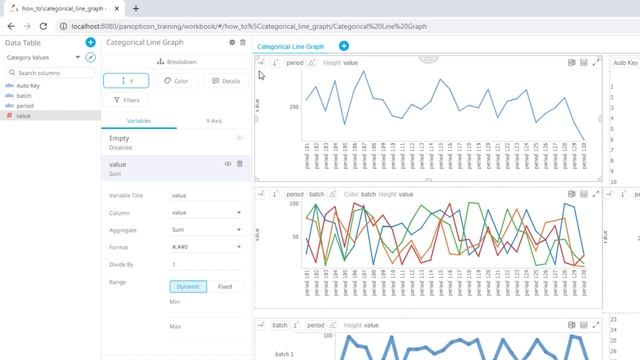Switch to the Y-Axis tab
The height and width of the screenshot is (360, 640).
pyautogui.click(x=214, y=121)
